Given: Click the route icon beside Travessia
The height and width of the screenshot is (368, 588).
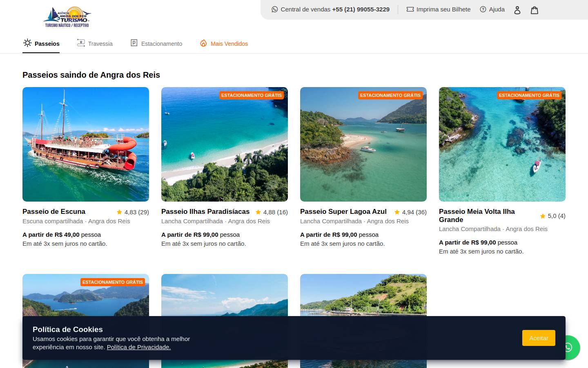Looking at the screenshot, I should coord(81,43).
